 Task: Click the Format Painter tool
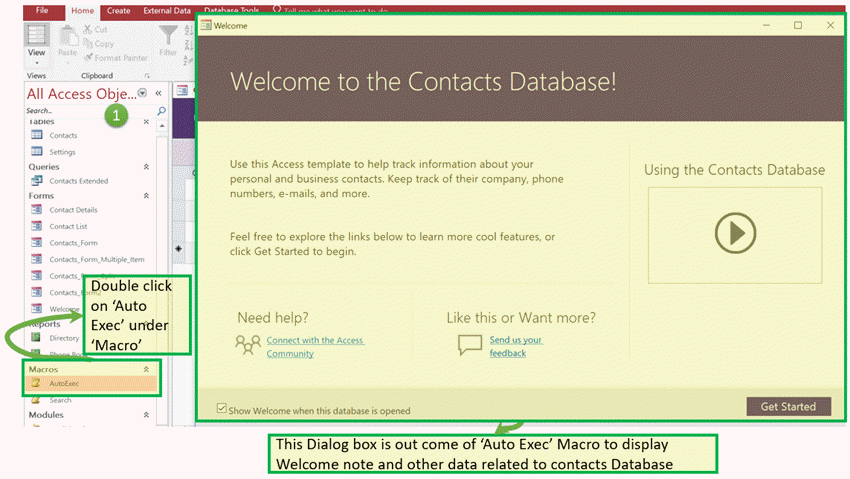pos(89,58)
